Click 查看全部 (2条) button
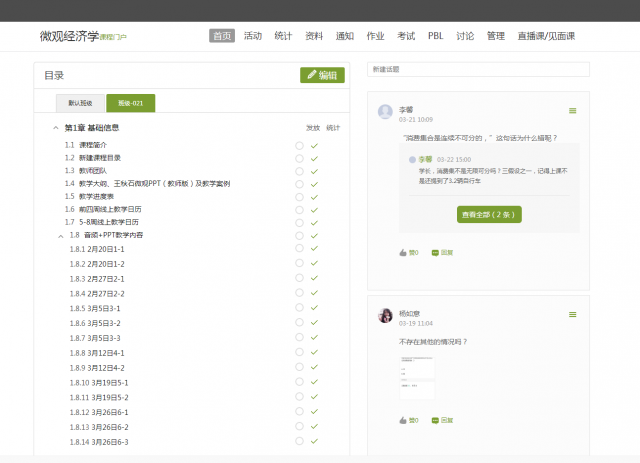The width and height of the screenshot is (640, 463). (490, 214)
